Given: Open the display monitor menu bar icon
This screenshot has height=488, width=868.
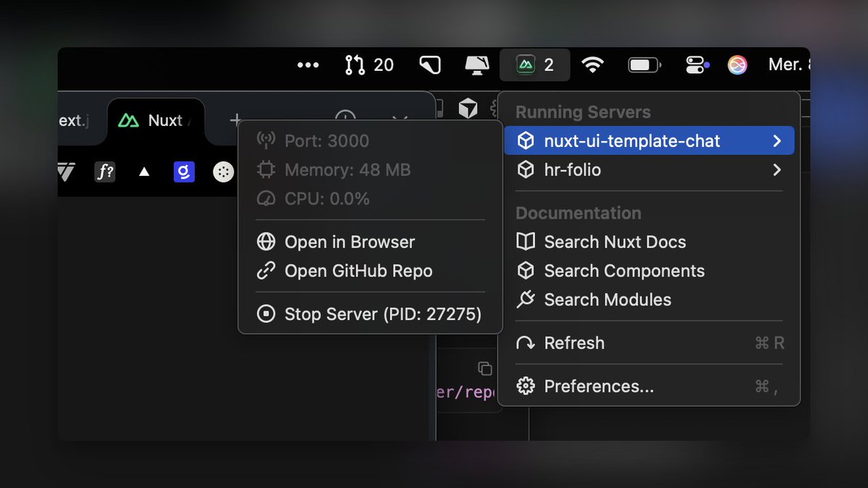Looking at the screenshot, I should point(476,65).
